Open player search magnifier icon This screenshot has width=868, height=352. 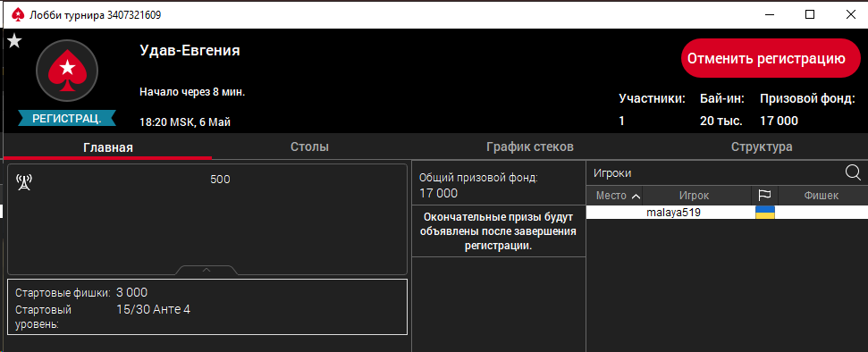click(853, 172)
